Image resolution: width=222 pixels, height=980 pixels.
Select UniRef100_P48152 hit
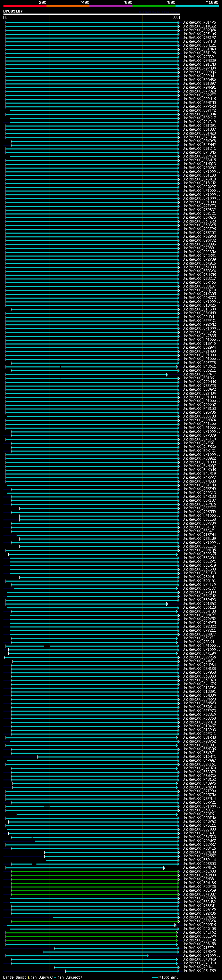coord(199,779)
